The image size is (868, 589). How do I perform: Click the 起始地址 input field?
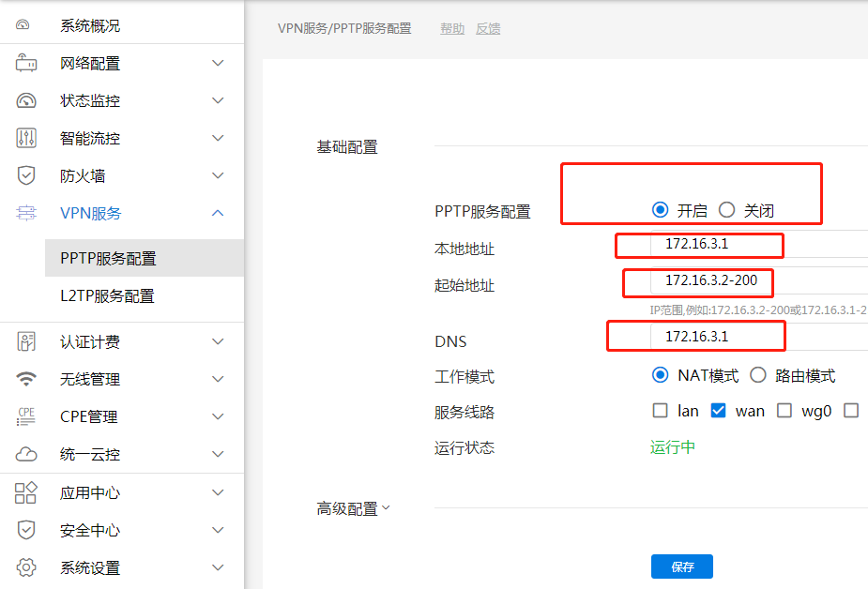[x=751, y=280]
